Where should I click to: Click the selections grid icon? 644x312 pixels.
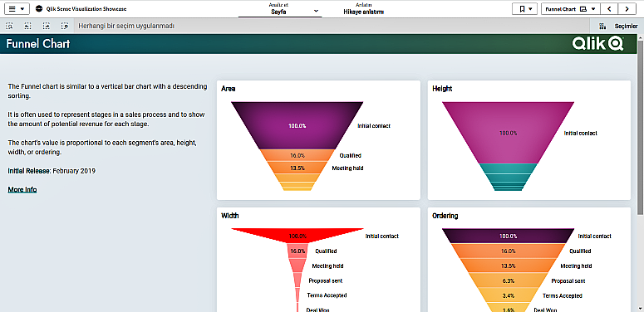click(603, 26)
